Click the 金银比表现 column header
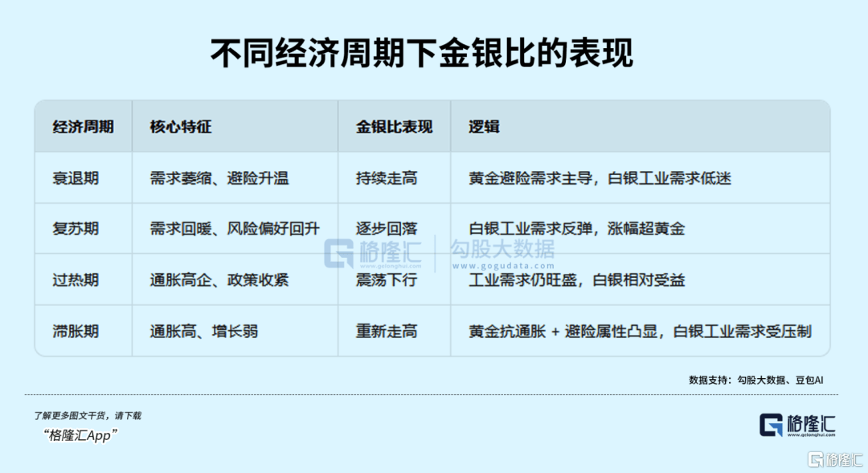Viewport: 868px width, 473px height. [394, 127]
